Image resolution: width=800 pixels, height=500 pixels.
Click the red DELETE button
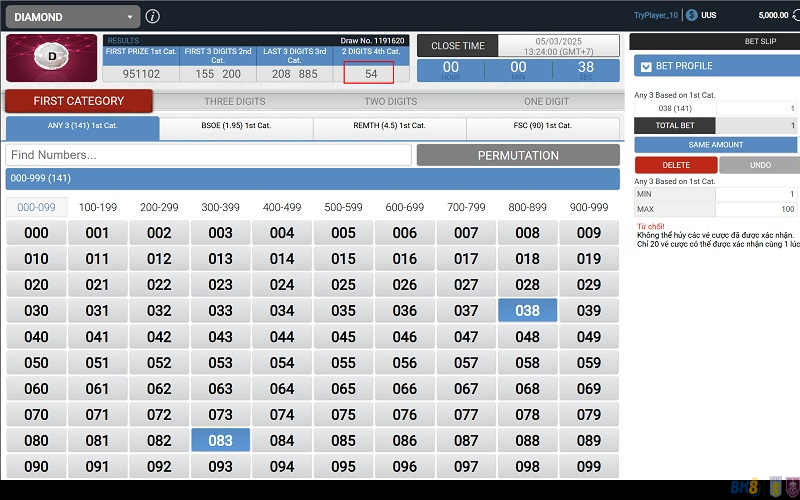coord(675,165)
